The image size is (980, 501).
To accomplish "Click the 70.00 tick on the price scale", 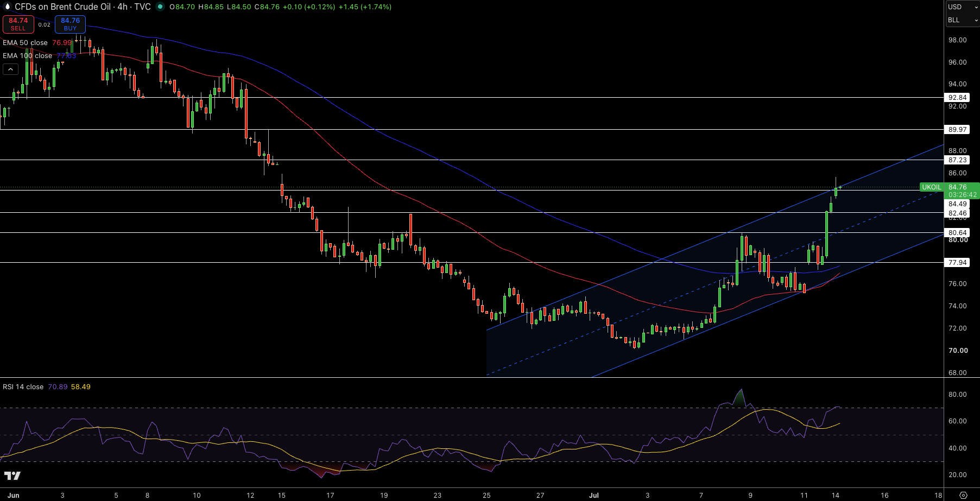I will pos(958,351).
